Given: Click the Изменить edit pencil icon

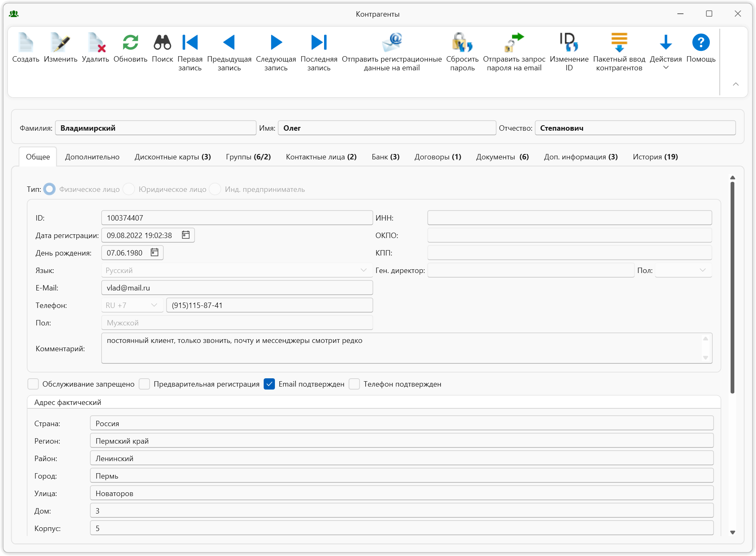Looking at the screenshot, I should 60,43.
